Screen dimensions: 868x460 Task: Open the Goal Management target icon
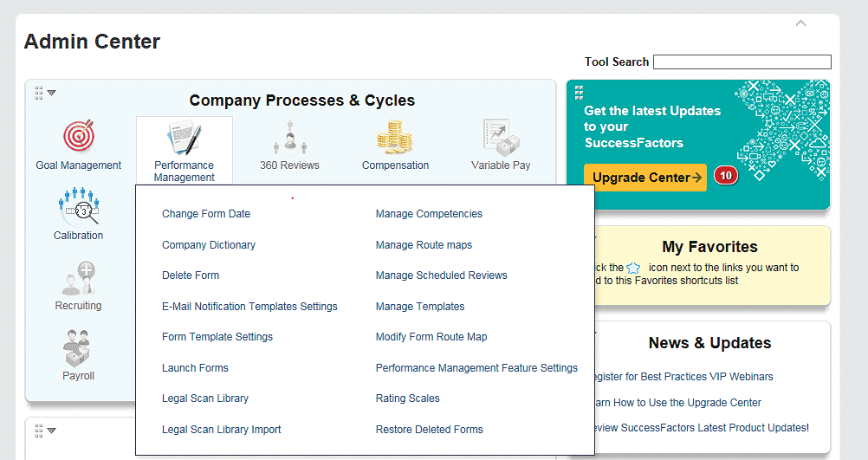(78, 138)
